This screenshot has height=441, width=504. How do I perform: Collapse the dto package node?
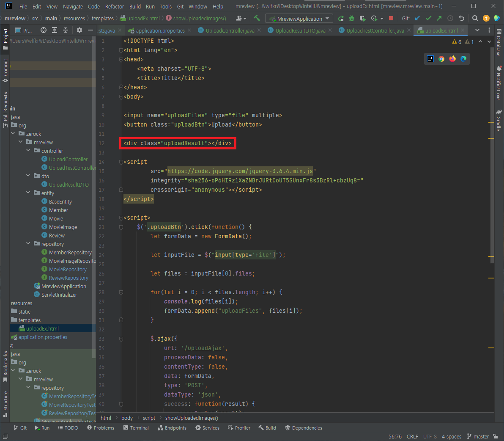28,176
